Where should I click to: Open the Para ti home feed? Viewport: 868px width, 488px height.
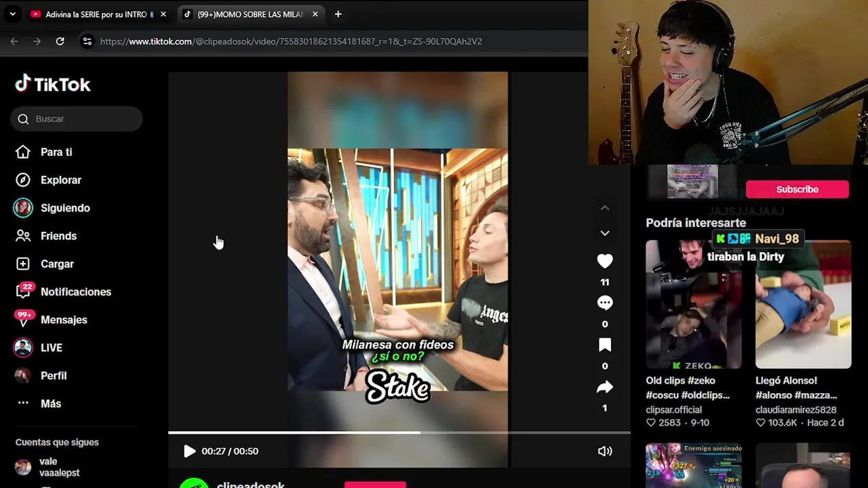56,152
